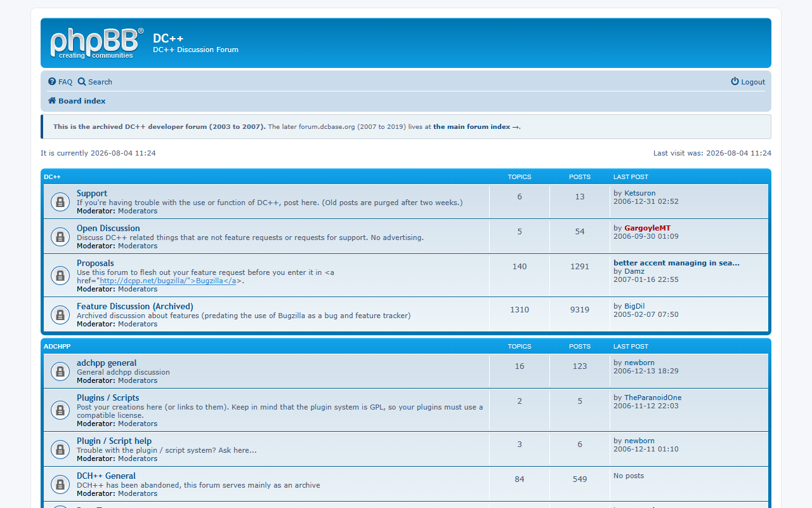The image size is (812, 508).
Task: Open the Proposals forum
Action: [x=95, y=264]
